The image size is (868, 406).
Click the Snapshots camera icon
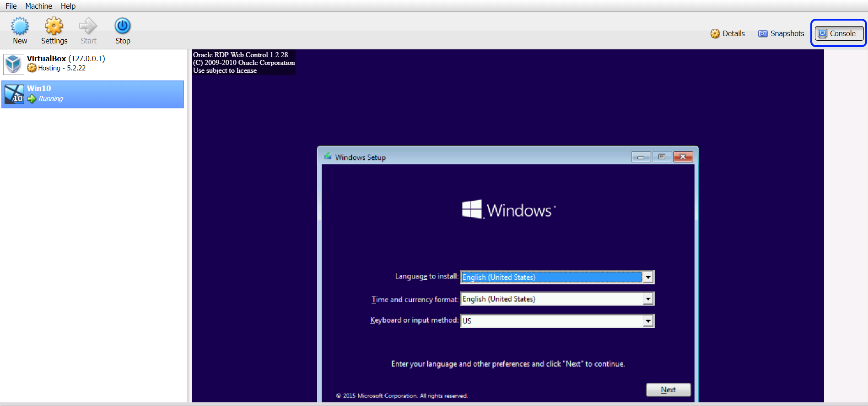(763, 33)
